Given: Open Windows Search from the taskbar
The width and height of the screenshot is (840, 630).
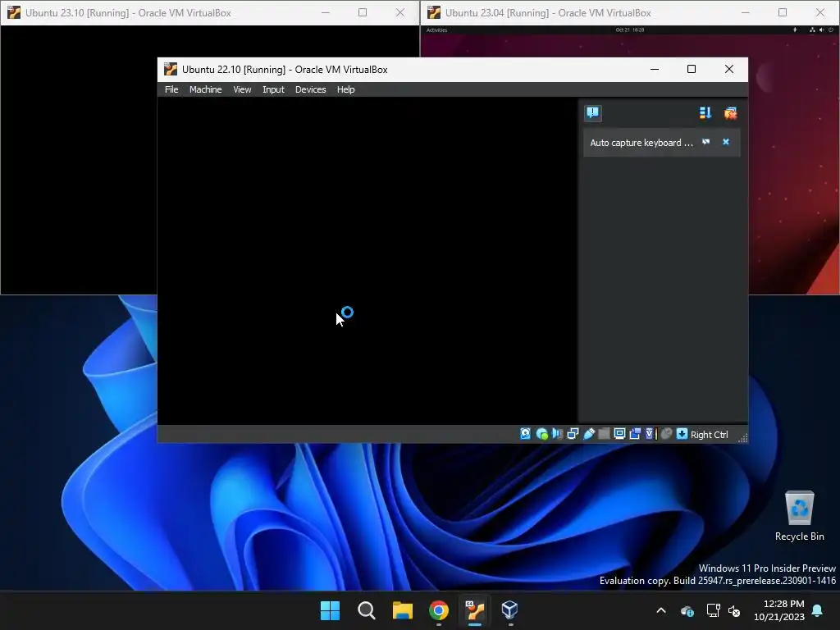Looking at the screenshot, I should tap(367, 610).
